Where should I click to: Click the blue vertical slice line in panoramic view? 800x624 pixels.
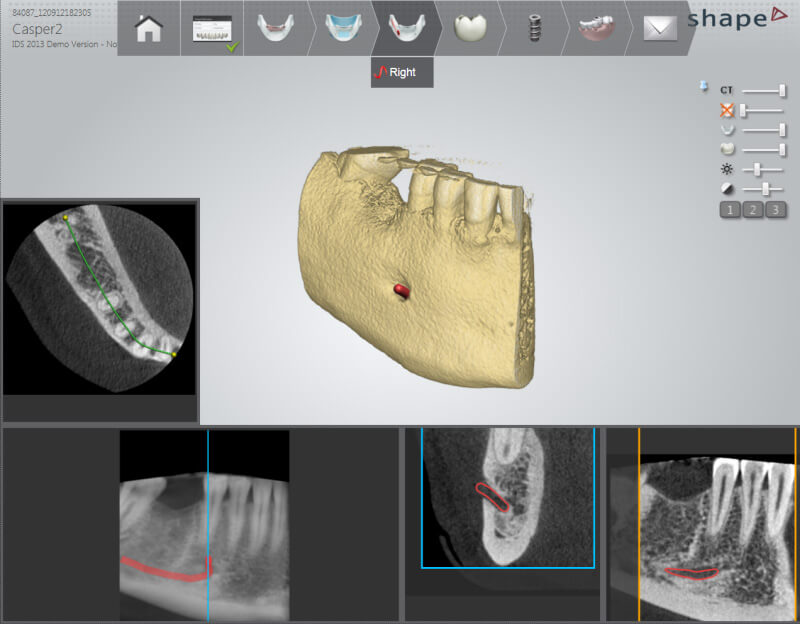click(208, 526)
